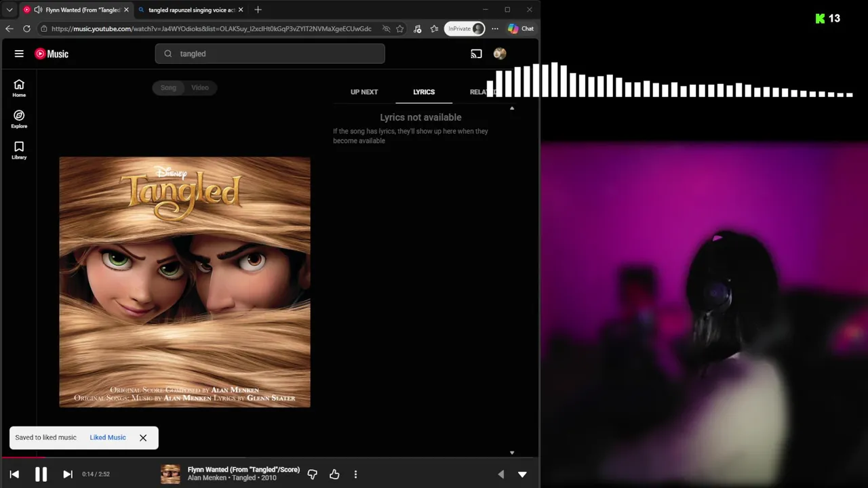Switch to tangled rapunzel singing voice tab
This screenshot has width=868, height=488.
pos(191,9)
